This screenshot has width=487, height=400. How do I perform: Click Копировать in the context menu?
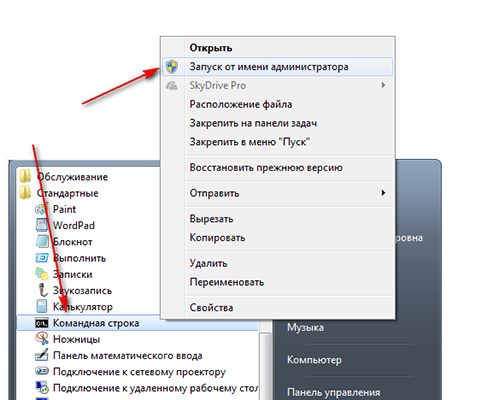point(278,238)
